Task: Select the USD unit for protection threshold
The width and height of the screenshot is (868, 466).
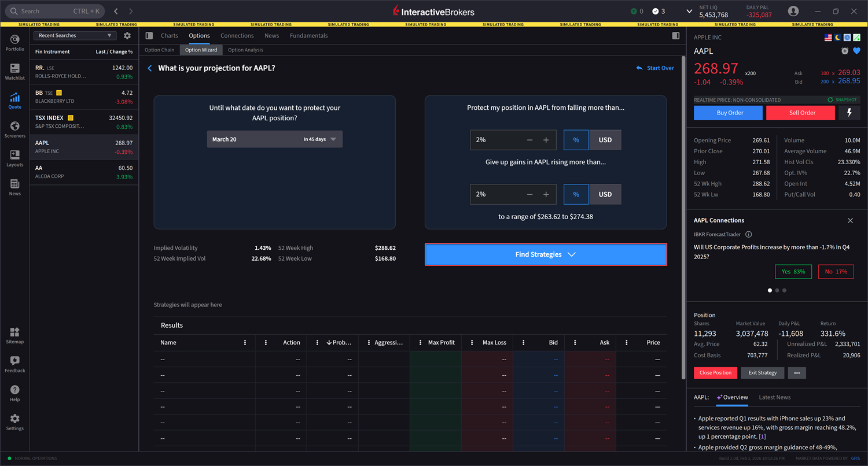Action: (605, 140)
